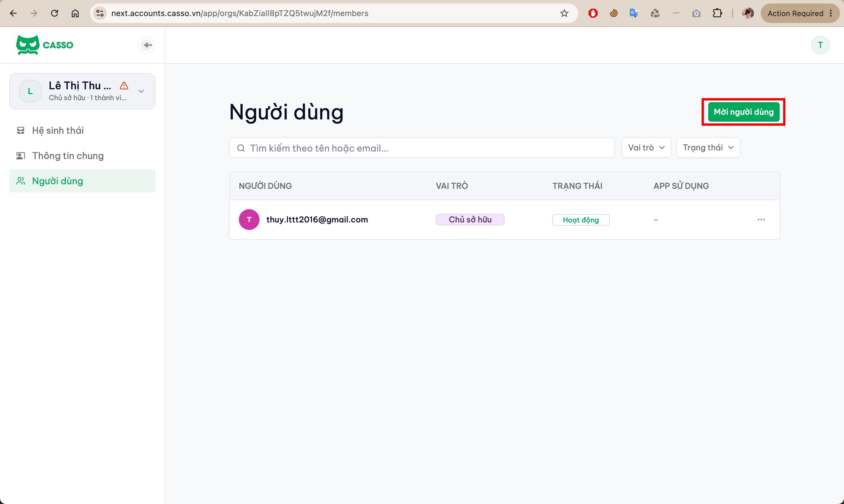The width and height of the screenshot is (844, 504).
Task: Click the Hoạt động status badge
Action: (580, 220)
